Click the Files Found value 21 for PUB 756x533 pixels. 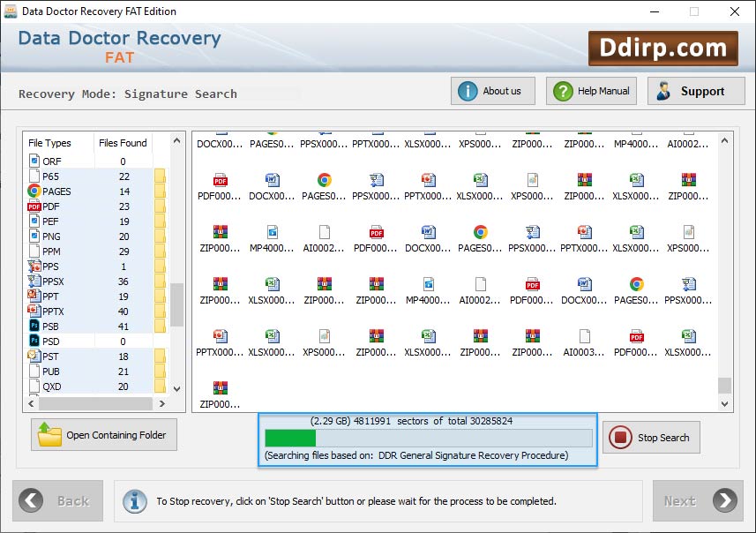[124, 372]
